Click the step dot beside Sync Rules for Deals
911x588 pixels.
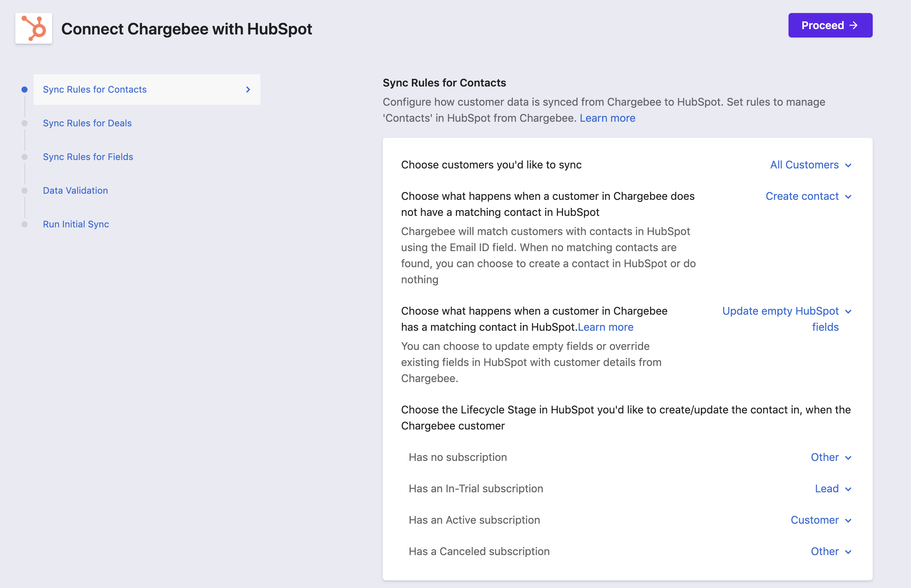(x=24, y=123)
